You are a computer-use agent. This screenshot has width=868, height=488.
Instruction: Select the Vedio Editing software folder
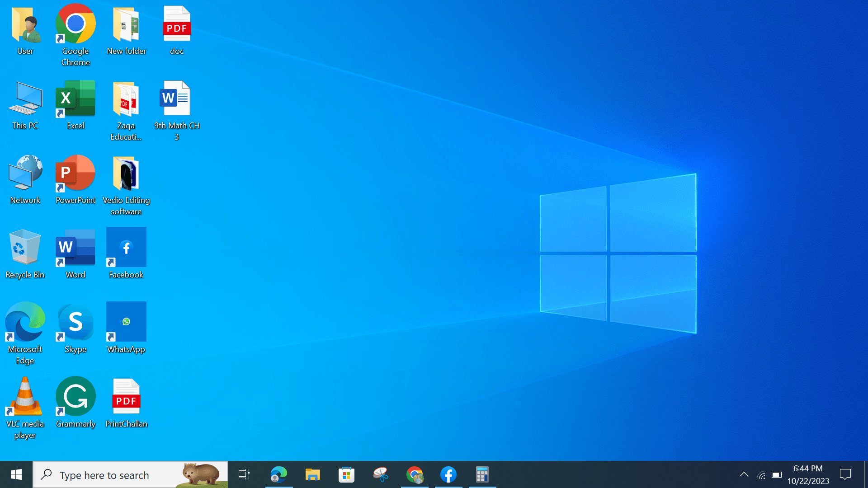pyautogui.click(x=126, y=185)
